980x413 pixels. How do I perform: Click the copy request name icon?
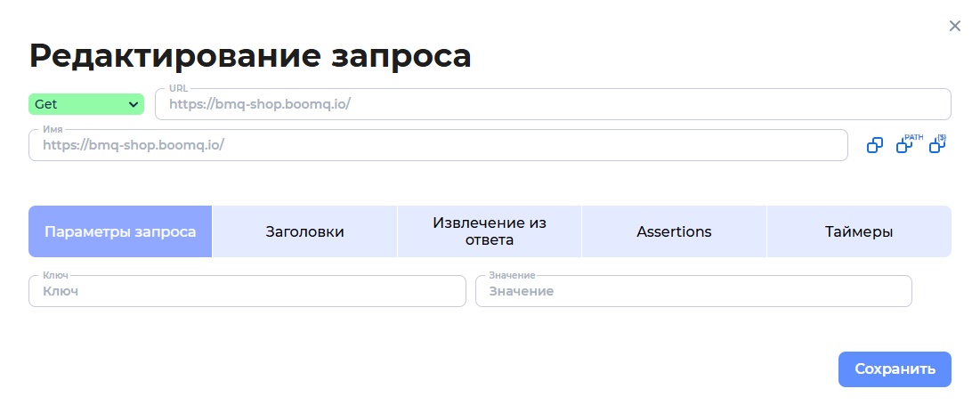875,145
